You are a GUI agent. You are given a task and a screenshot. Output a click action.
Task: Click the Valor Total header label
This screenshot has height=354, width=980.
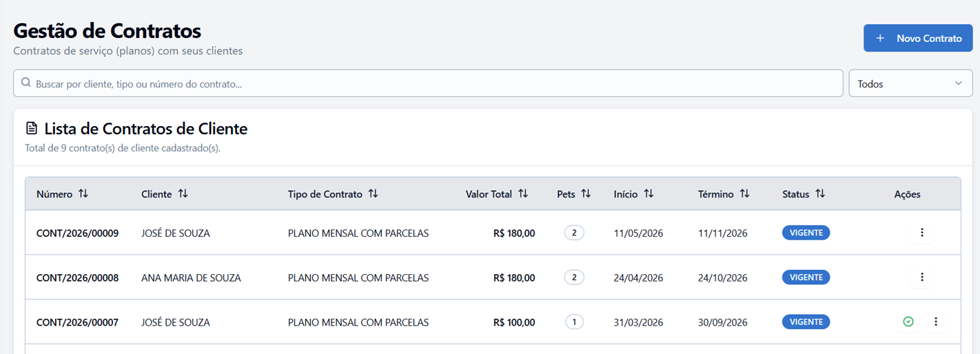(x=489, y=194)
